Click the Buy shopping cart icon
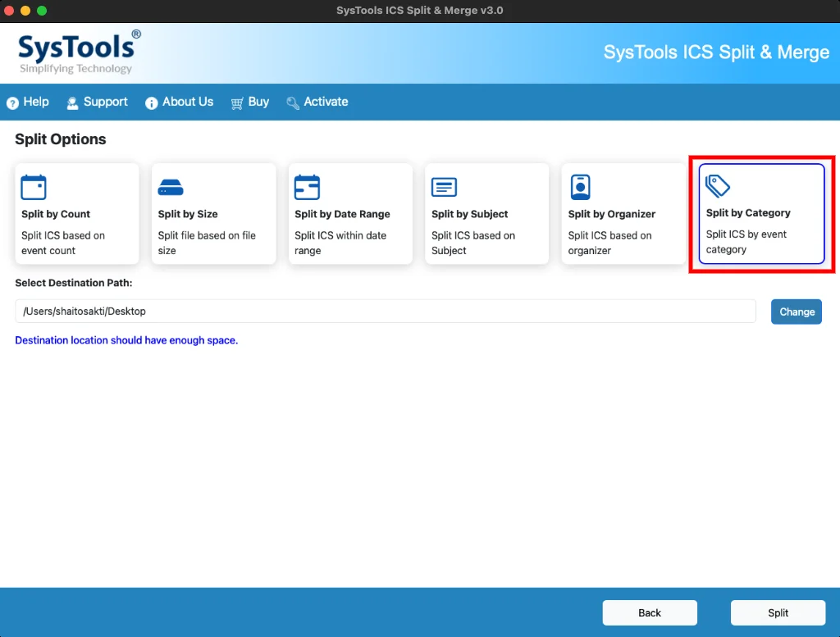This screenshot has height=637, width=840. 237,102
